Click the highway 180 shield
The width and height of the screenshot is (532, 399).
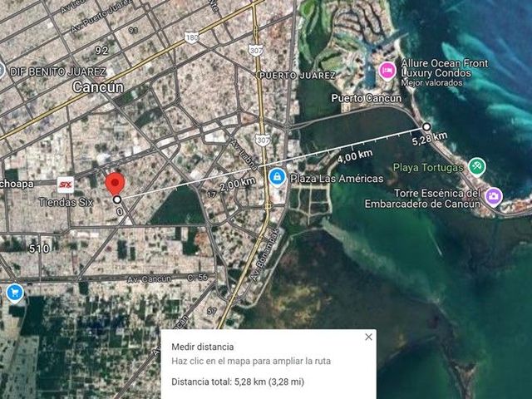point(192,37)
